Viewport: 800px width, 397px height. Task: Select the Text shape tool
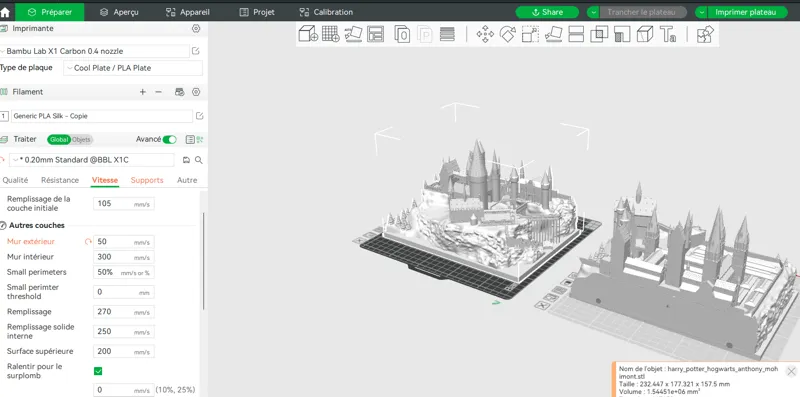coord(668,34)
